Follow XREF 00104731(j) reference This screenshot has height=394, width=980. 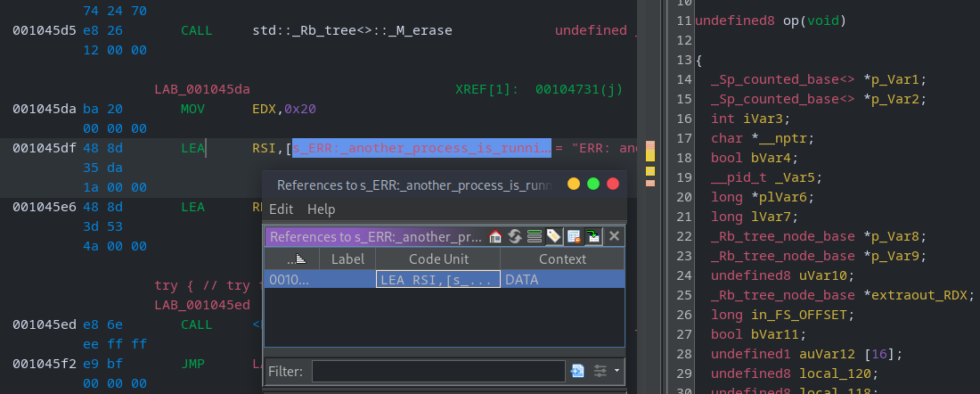tap(579, 89)
